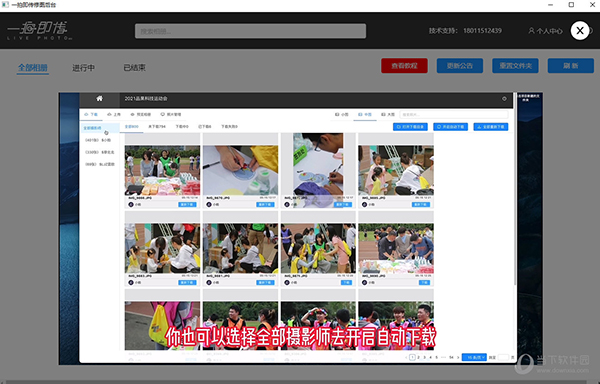Viewport: 600px width, 384px height.
Task: Open the items-per-page dropdown
Action: point(474,357)
